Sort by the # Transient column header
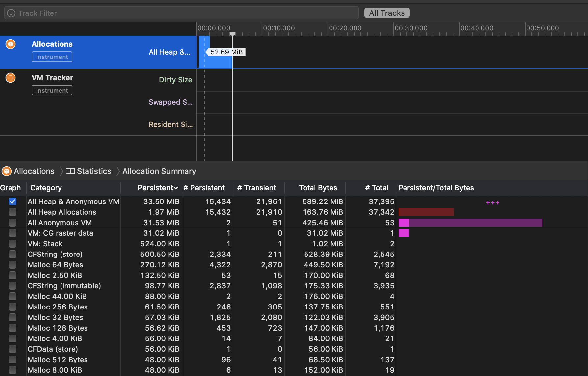Viewport: 588px width, 376px height. coord(257,188)
